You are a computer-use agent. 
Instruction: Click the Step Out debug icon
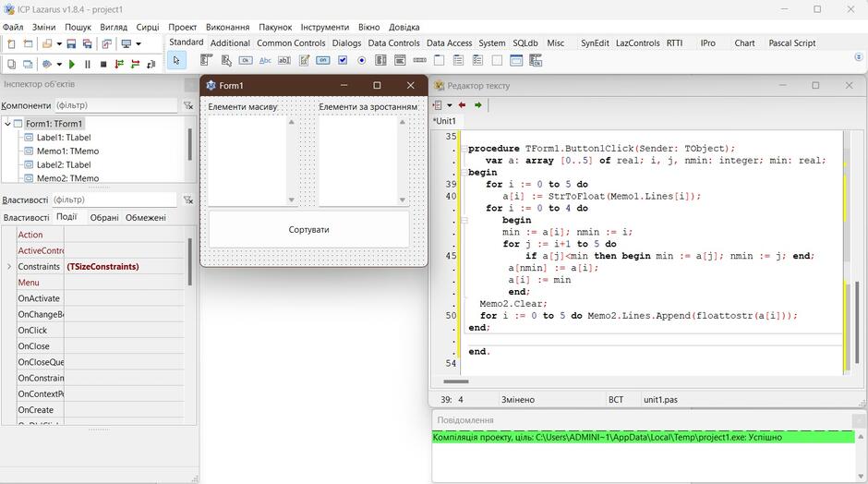151,65
